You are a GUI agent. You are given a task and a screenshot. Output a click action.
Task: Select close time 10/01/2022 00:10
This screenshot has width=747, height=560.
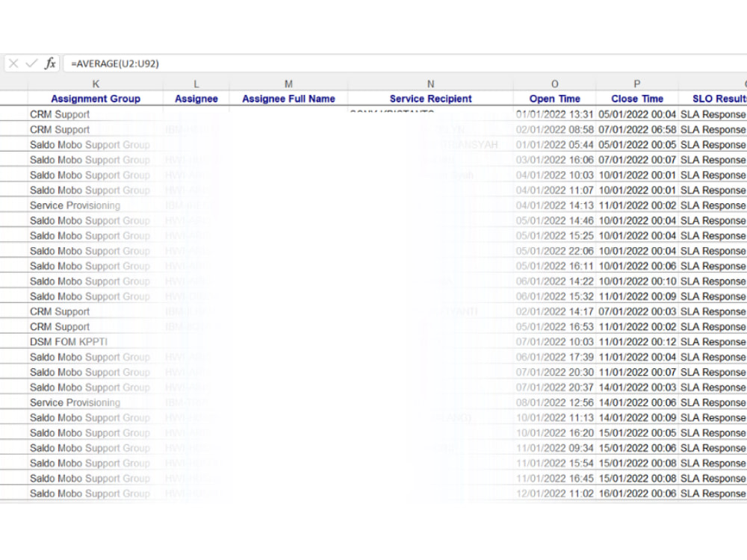pyautogui.click(x=637, y=281)
